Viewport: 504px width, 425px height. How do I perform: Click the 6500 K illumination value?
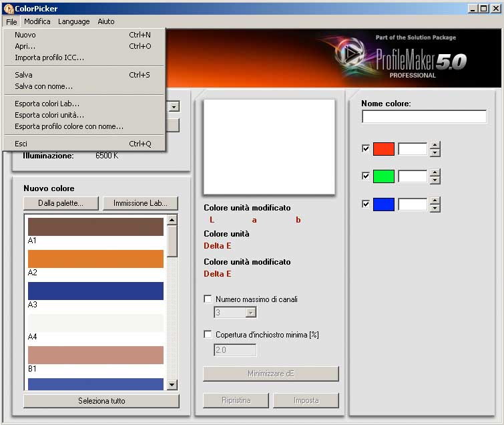(x=107, y=156)
